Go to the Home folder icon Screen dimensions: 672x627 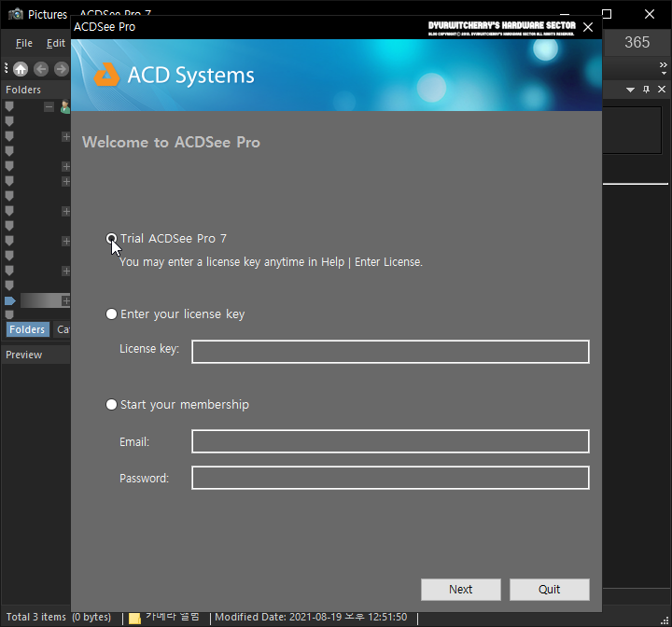point(21,69)
